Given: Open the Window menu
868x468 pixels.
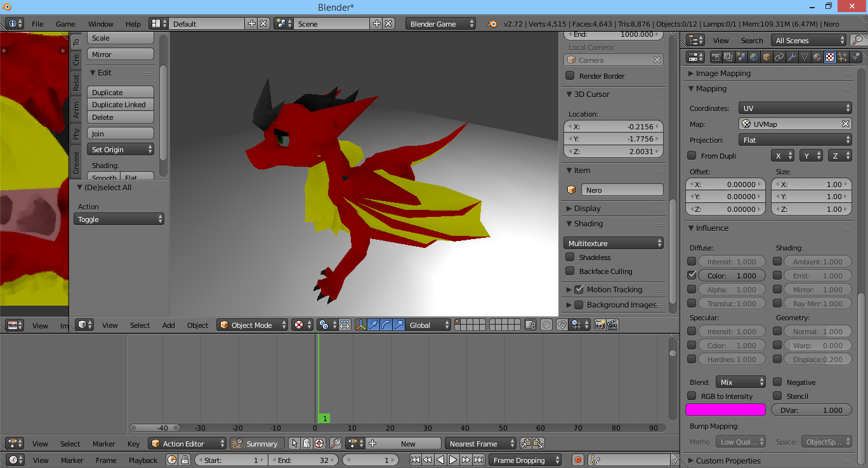Looking at the screenshot, I should coord(100,23).
